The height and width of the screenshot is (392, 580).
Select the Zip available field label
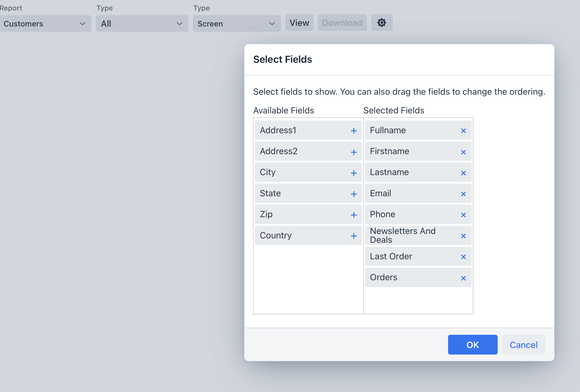point(266,214)
